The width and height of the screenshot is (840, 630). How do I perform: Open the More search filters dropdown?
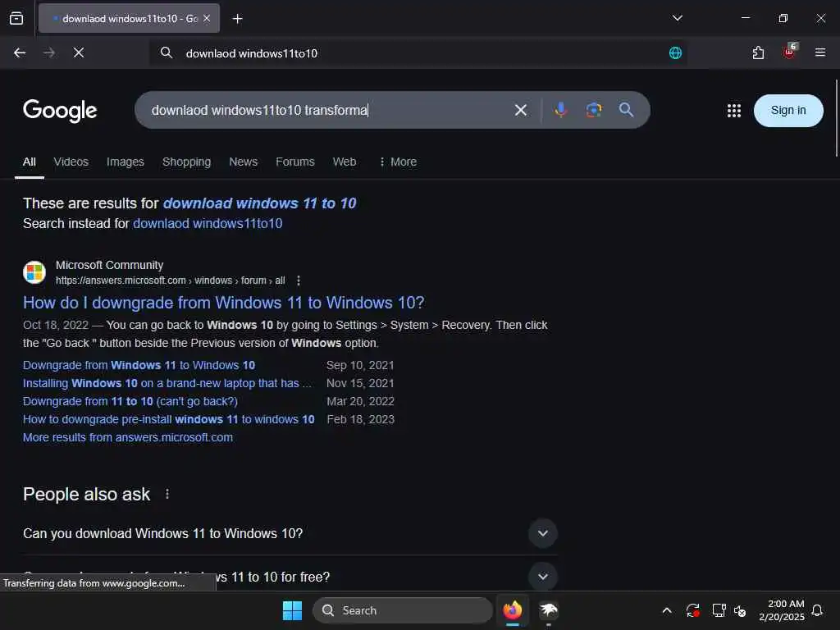pyautogui.click(x=398, y=162)
